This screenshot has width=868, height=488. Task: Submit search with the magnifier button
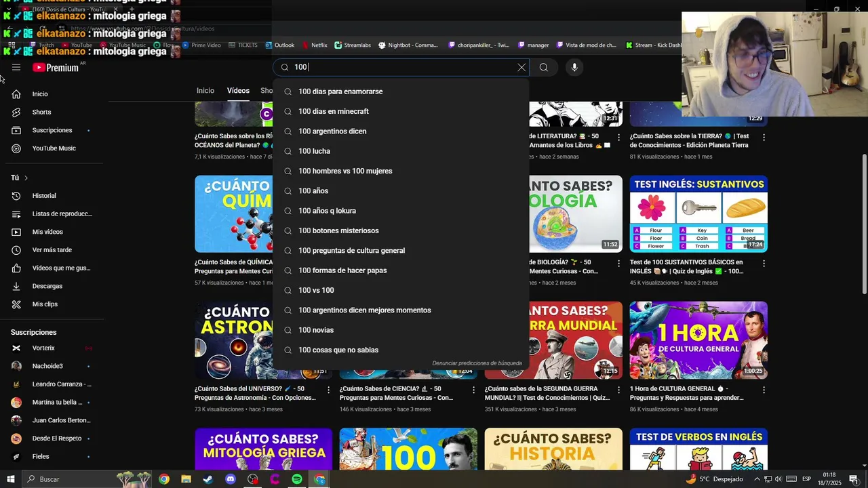tap(543, 67)
